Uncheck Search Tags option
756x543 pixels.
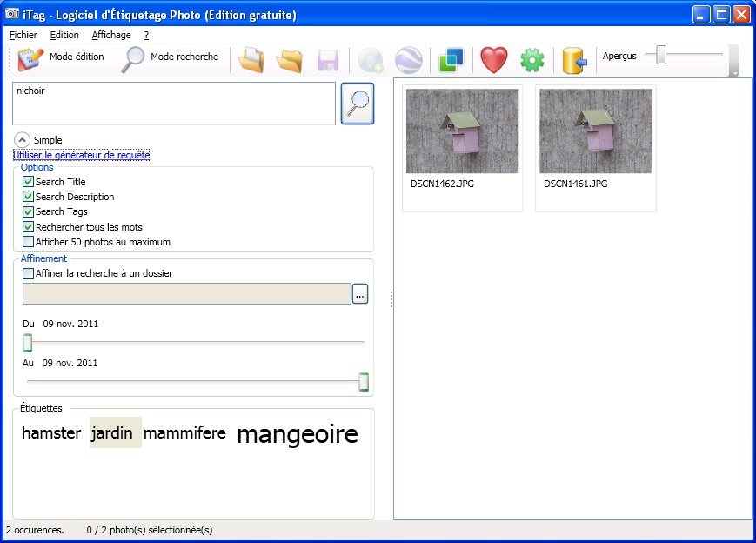(29, 211)
